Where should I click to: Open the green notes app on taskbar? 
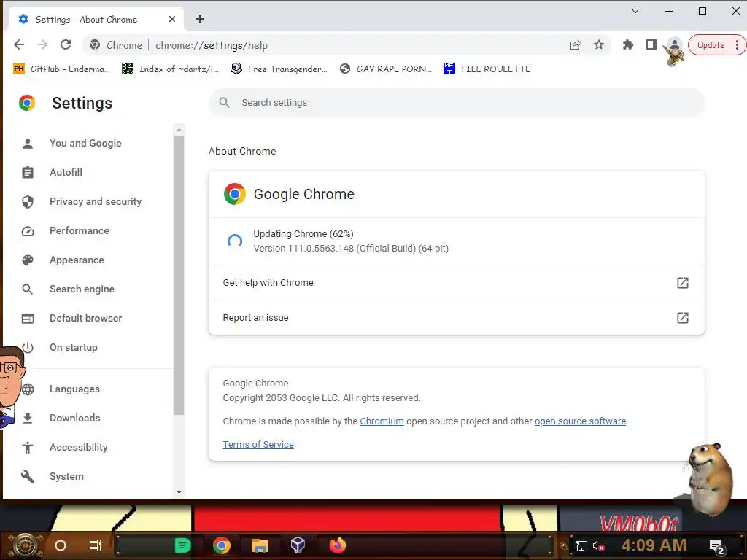(x=182, y=545)
